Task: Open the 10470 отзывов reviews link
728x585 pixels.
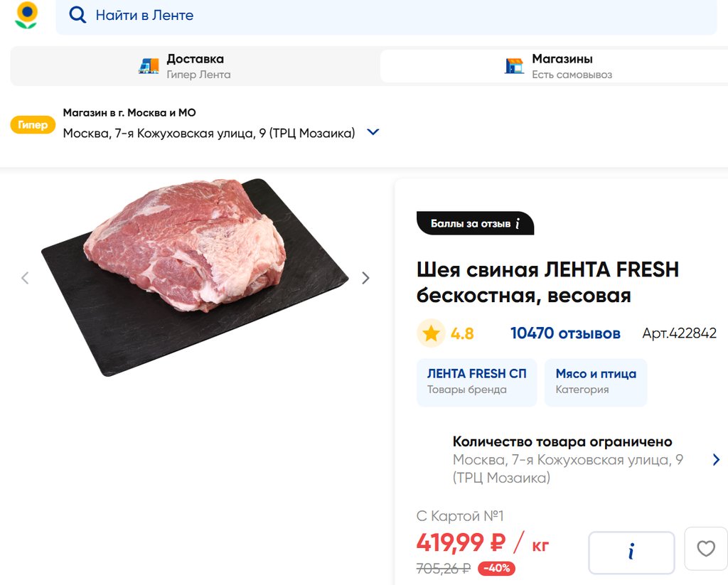Action: [565, 333]
